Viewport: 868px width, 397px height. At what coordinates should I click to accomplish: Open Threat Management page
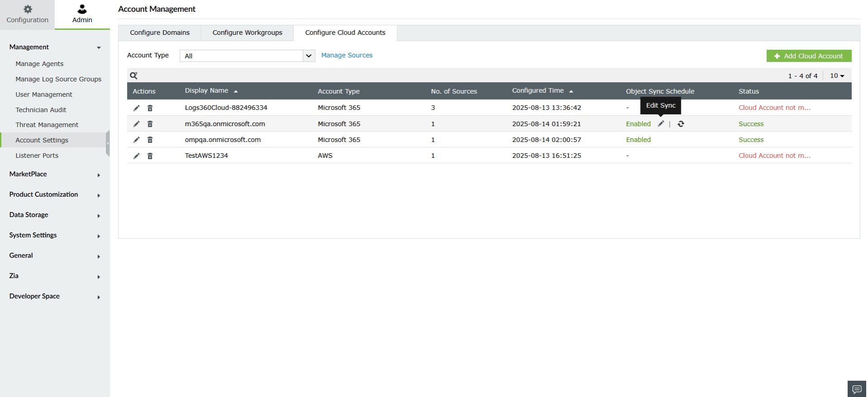click(x=47, y=125)
